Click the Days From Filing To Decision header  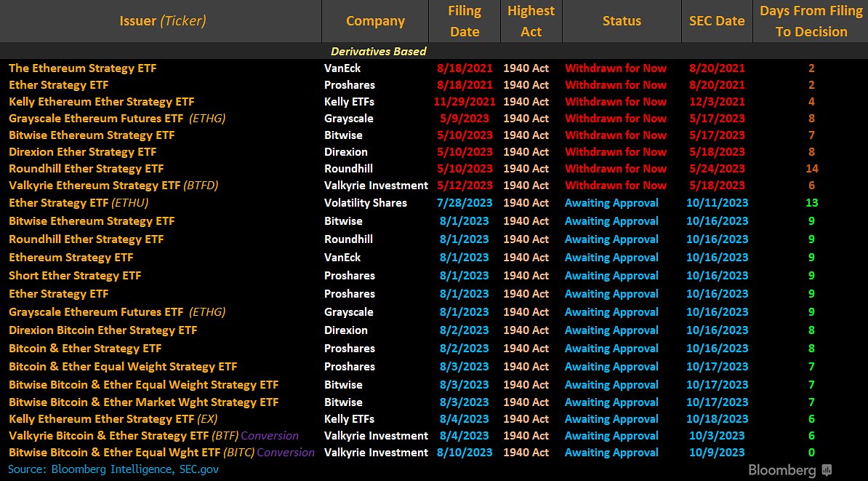click(811, 21)
